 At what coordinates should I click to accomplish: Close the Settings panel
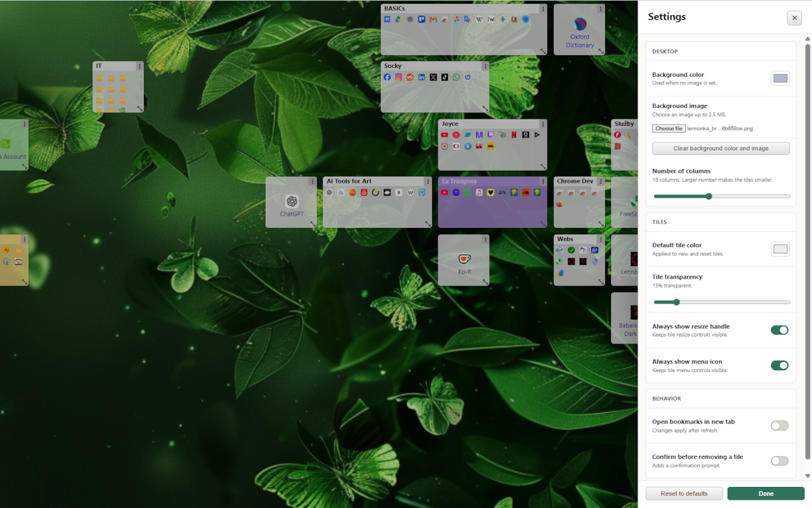coord(794,18)
